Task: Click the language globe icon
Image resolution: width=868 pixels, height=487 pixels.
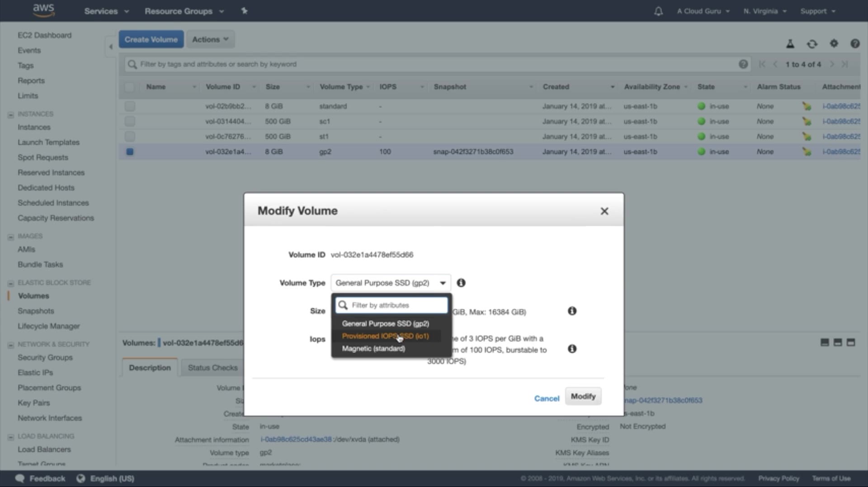Action: click(x=81, y=478)
